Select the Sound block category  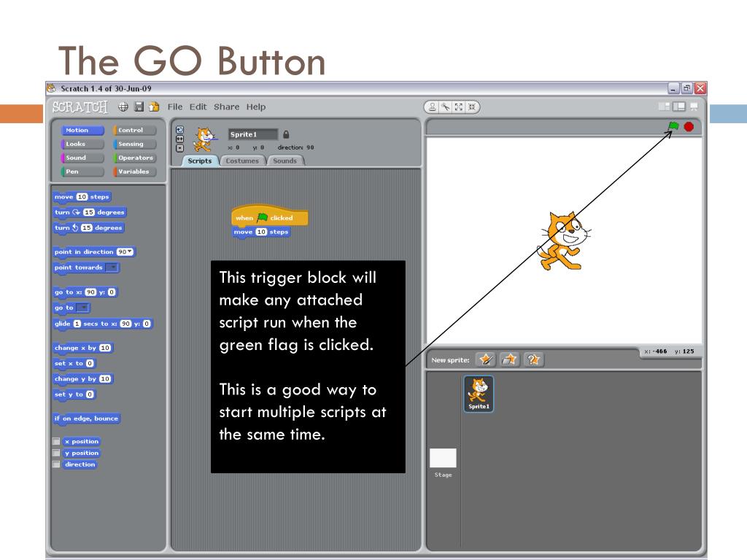[82, 157]
